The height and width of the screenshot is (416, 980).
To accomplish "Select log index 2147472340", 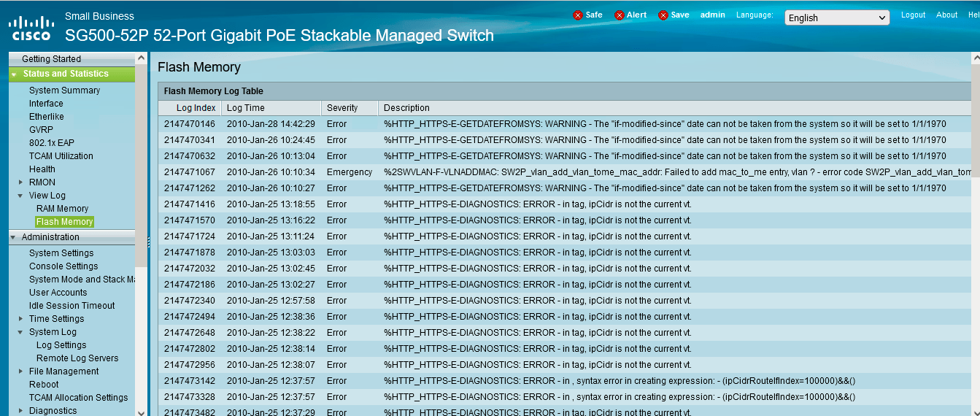I will (190, 301).
